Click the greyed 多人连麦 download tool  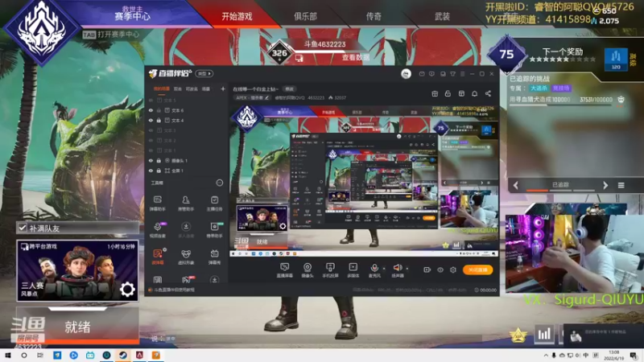pos(186,230)
